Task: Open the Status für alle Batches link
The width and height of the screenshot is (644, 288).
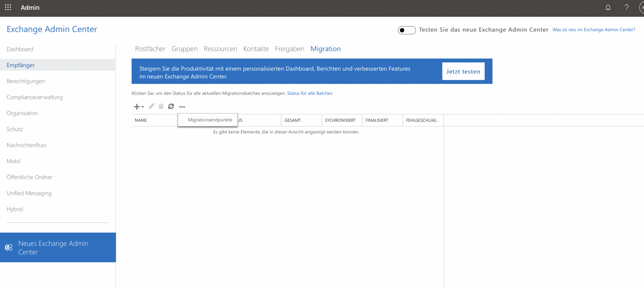Action: (x=309, y=93)
